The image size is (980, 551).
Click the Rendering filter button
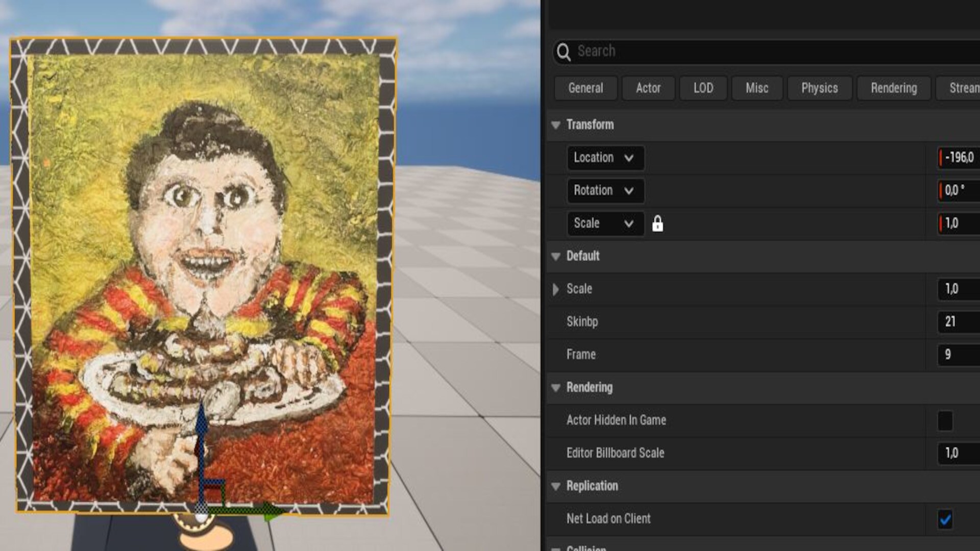click(893, 88)
